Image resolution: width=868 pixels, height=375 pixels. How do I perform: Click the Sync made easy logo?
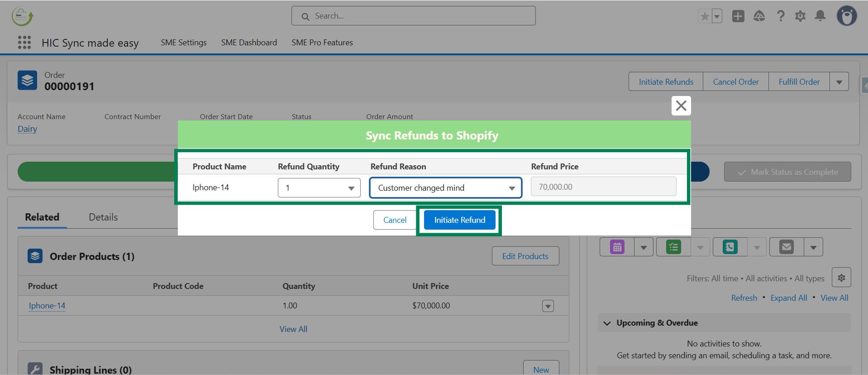(22, 17)
